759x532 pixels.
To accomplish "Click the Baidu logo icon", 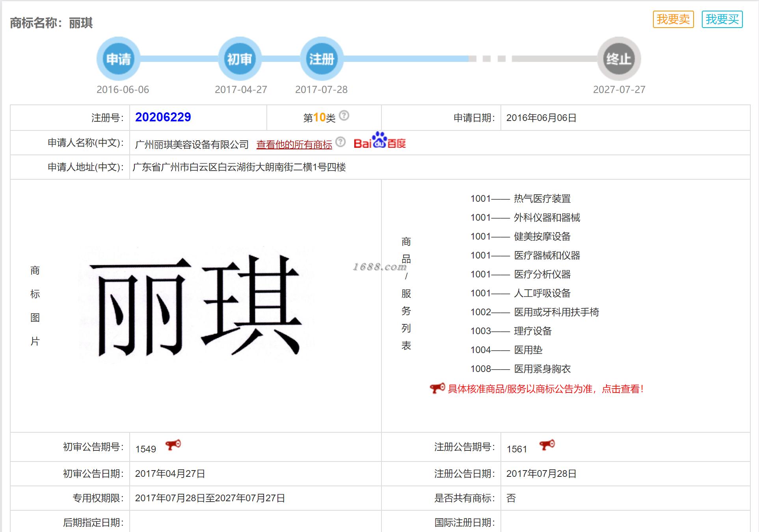I will 379,141.
